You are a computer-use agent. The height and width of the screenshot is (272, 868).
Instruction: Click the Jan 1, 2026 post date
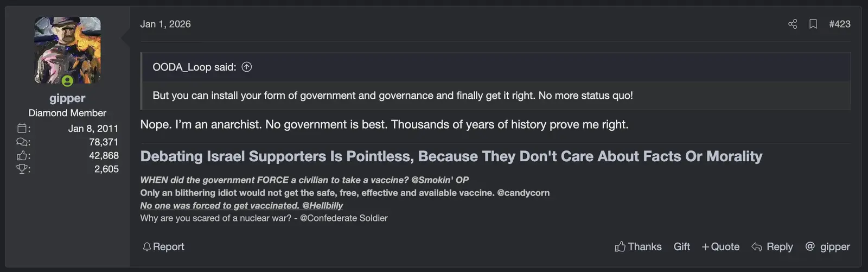point(165,24)
